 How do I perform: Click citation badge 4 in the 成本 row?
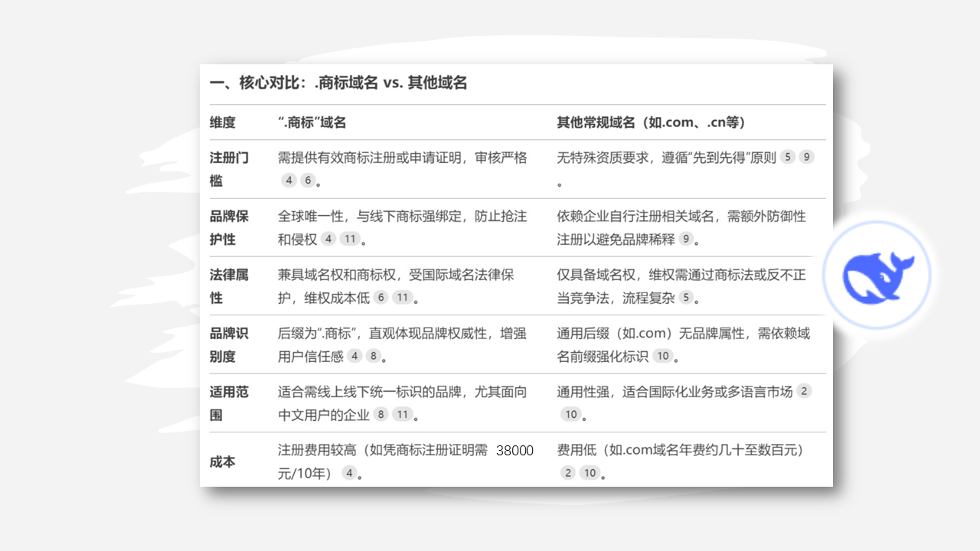coord(349,473)
